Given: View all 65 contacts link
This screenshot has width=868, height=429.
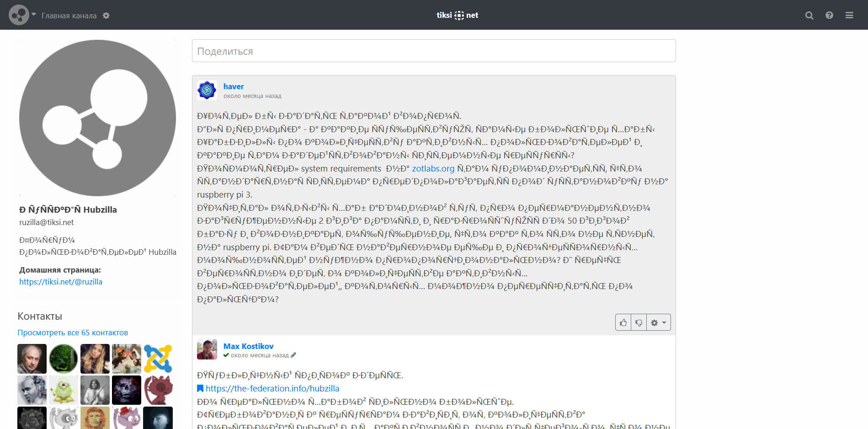Looking at the screenshot, I should (73, 332).
